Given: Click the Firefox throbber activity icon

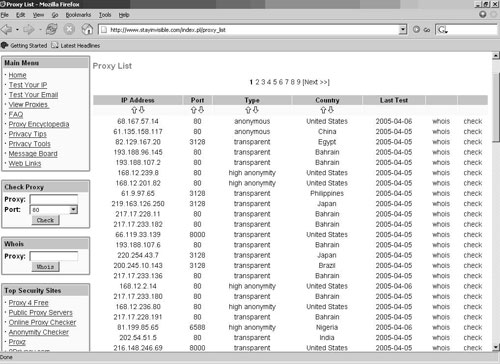Looking at the screenshot, I should click(x=482, y=14).
